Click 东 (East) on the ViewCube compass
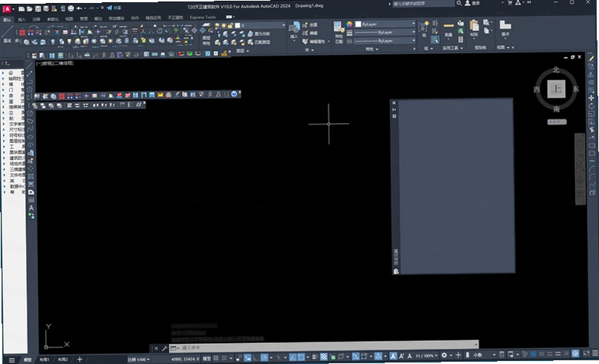599x364 pixels. [576, 89]
